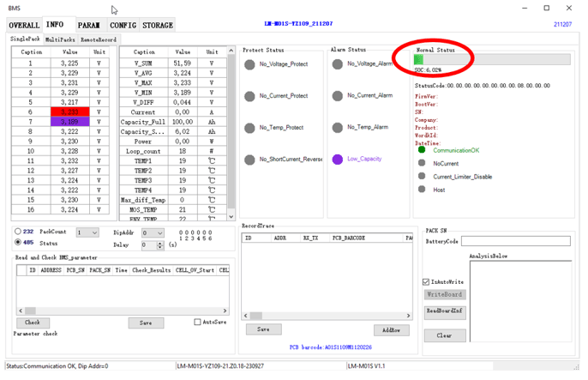
Task: Click the ReadBoardInf button
Action: [x=445, y=311]
